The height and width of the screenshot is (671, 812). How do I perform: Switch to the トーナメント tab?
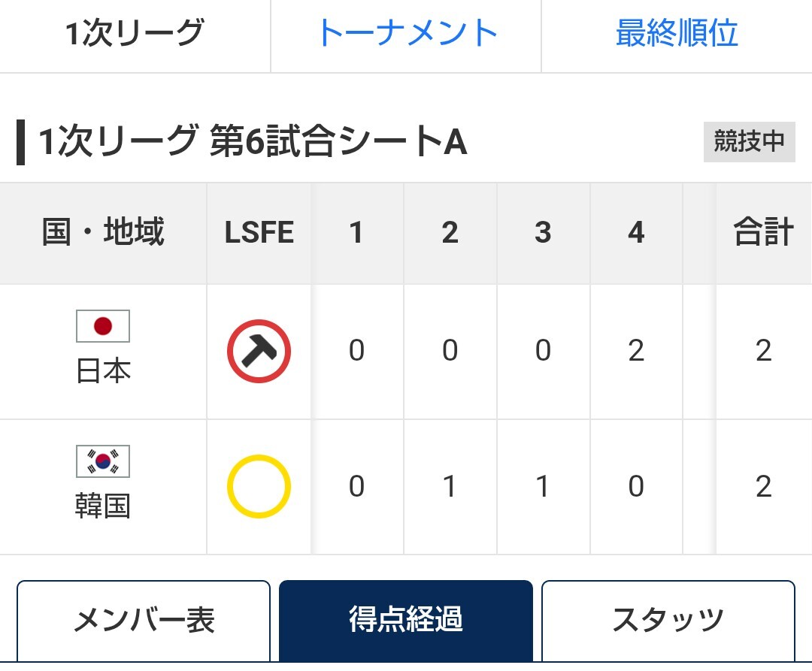click(406, 35)
